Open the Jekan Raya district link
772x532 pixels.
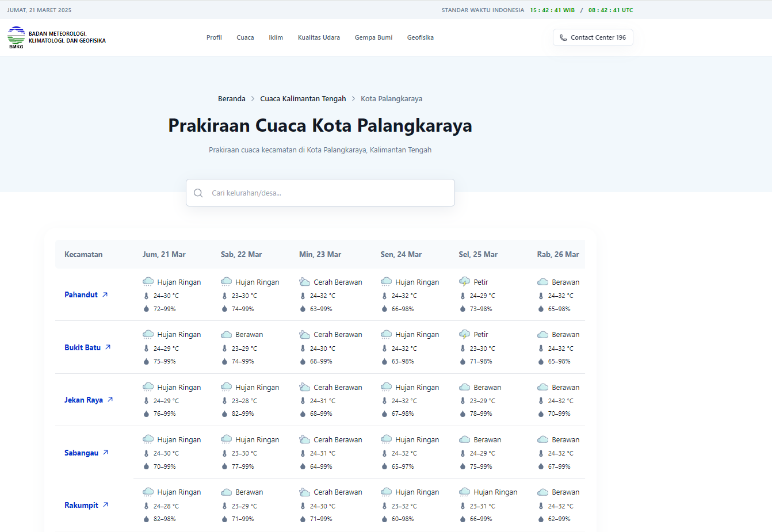pyautogui.click(x=83, y=400)
